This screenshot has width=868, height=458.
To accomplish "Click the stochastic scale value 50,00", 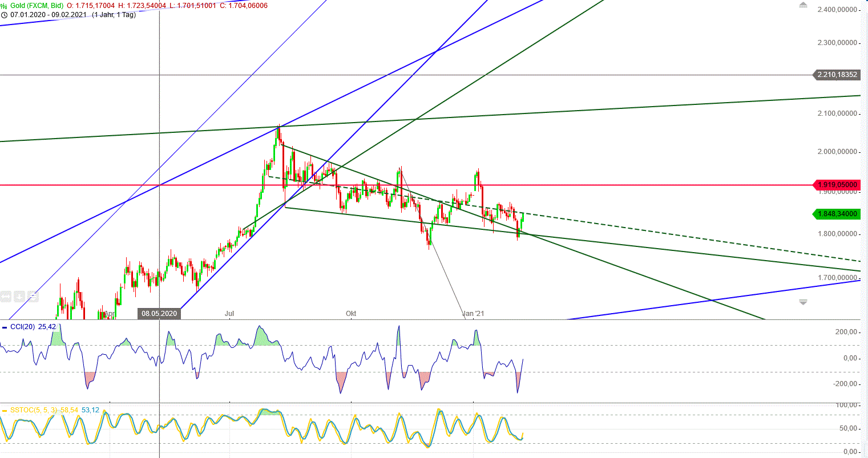I will click(x=847, y=428).
